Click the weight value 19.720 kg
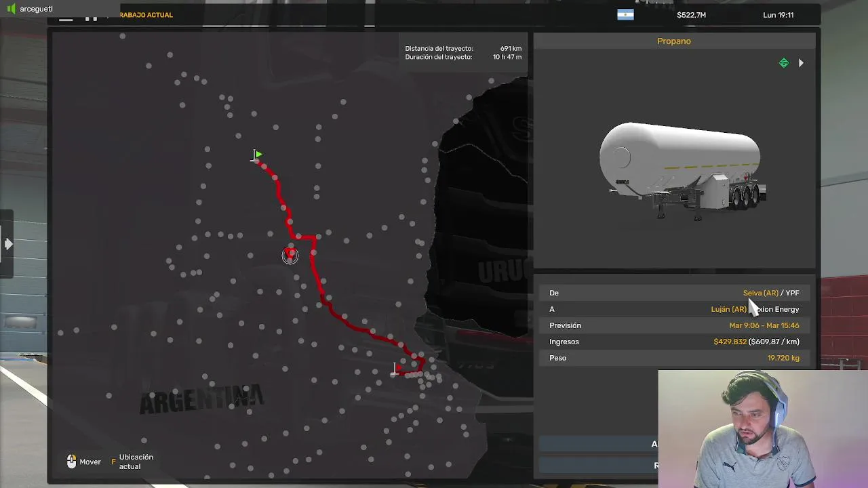The height and width of the screenshot is (488, 868). (x=783, y=358)
